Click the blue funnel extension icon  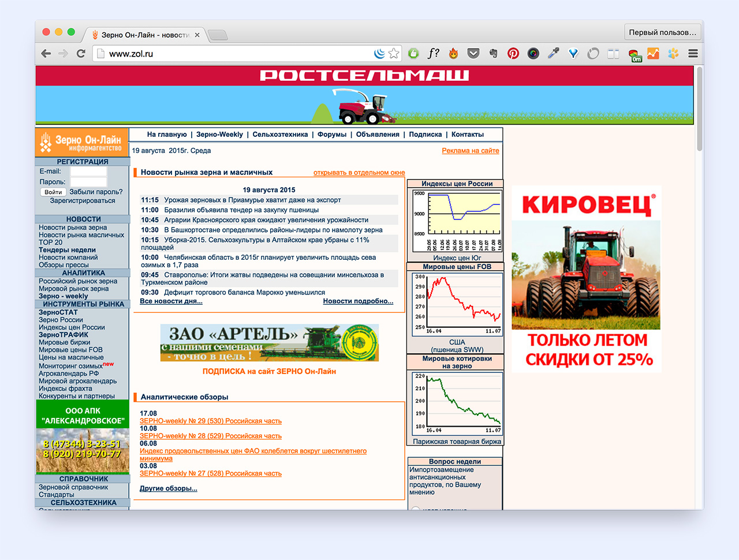[573, 54]
